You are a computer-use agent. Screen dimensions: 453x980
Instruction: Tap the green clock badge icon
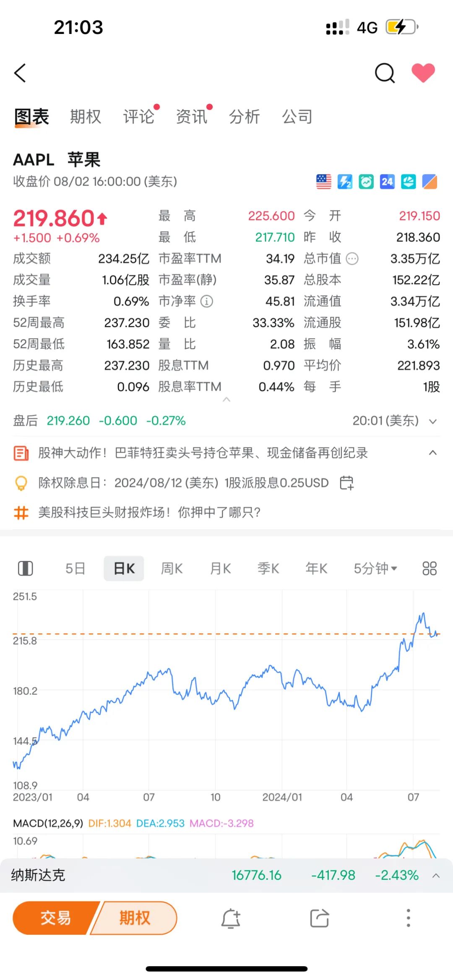[x=366, y=182]
